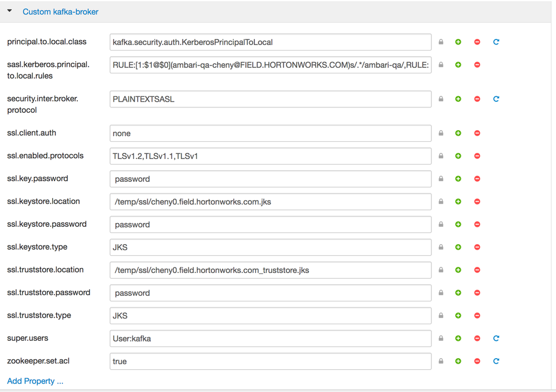Open the Custom kafka-broker section title
Screen dimensions: 556x392
(60, 12)
